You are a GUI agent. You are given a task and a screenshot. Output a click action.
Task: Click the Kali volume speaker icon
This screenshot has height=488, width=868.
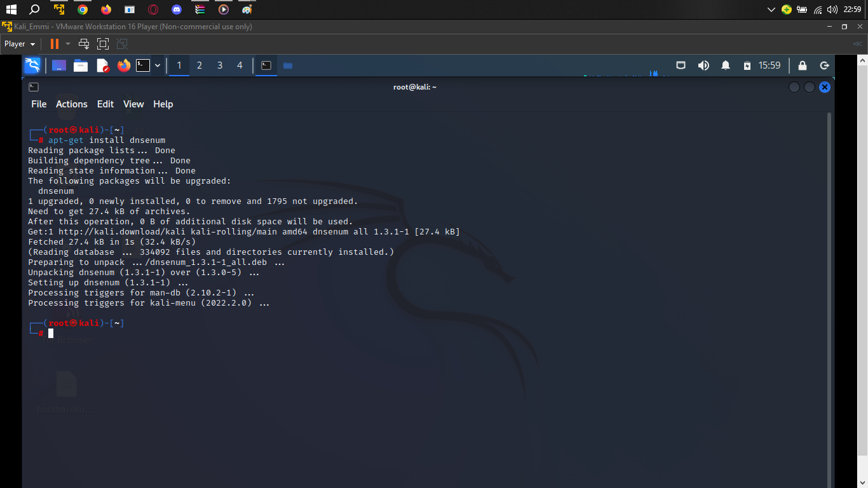pyautogui.click(x=703, y=65)
